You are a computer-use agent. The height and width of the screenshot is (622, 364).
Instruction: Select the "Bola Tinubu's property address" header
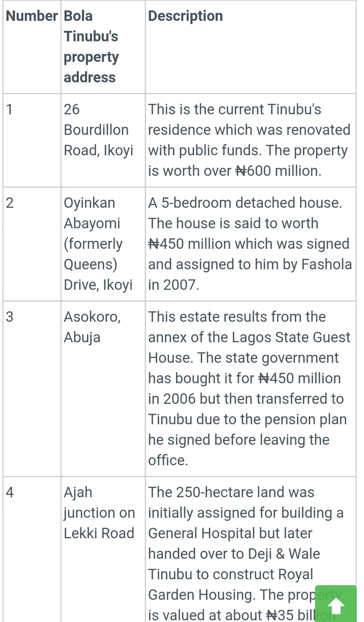(92, 47)
